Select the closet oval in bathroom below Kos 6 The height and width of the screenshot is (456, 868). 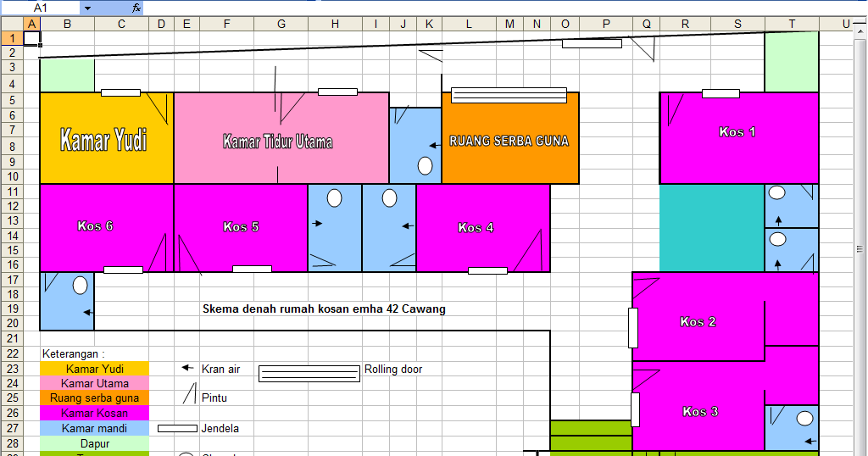click(x=81, y=286)
